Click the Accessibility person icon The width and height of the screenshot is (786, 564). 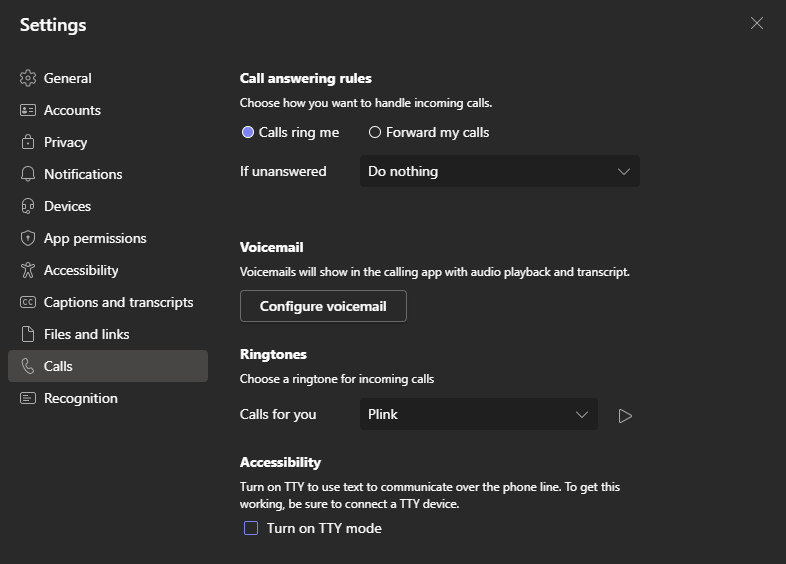(28, 270)
